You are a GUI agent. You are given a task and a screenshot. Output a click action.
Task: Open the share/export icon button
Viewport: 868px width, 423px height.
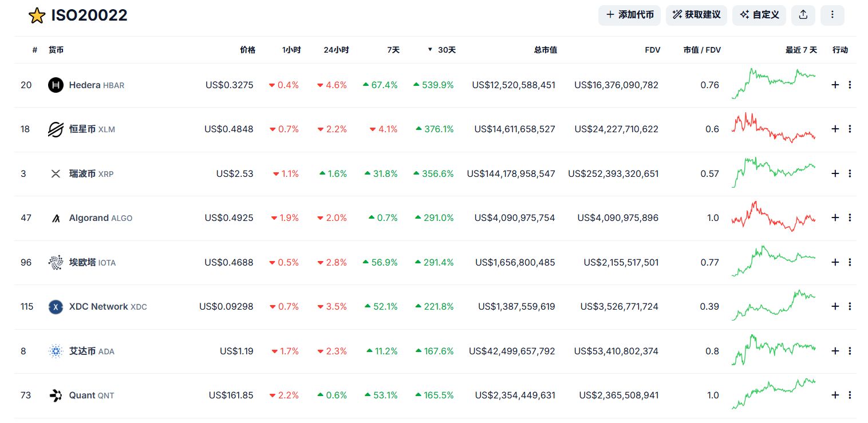click(x=803, y=15)
